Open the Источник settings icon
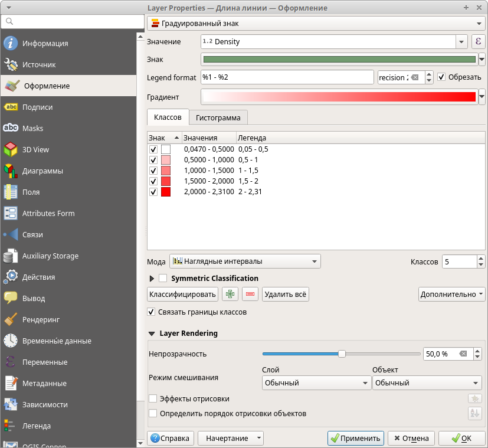This screenshot has width=488, height=448. point(11,64)
